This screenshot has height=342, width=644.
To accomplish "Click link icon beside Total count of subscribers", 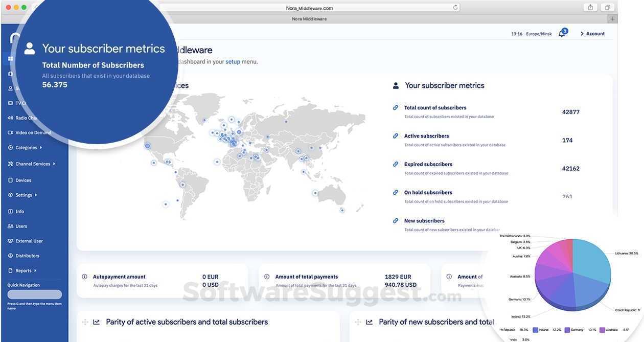I will (x=396, y=107).
